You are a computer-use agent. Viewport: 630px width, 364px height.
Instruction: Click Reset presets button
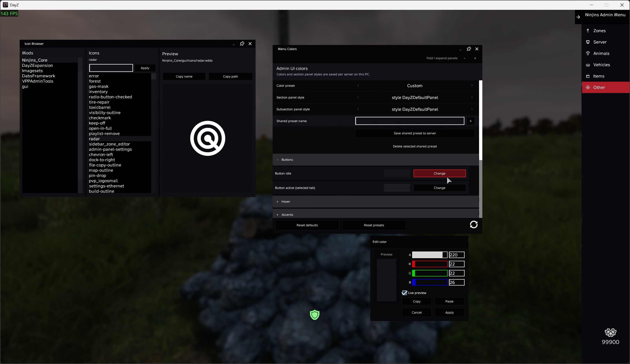[x=374, y=225]
